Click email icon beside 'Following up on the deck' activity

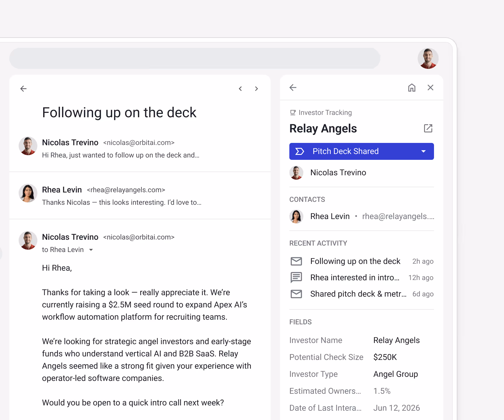click(x=296, y=261)
